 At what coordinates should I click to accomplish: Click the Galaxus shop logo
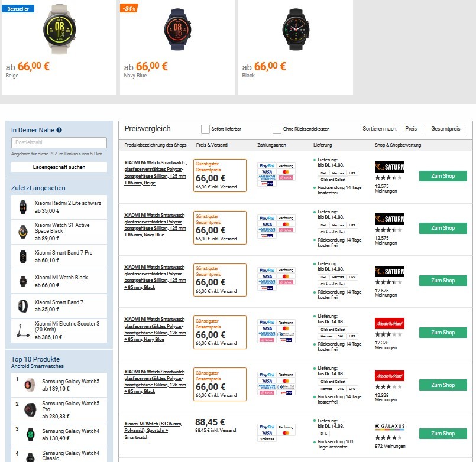click(390, 426)
